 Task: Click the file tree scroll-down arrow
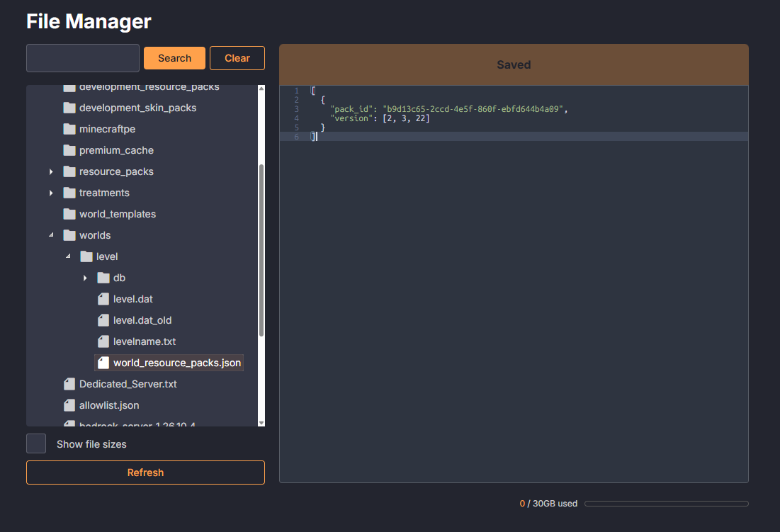[261, 423]
